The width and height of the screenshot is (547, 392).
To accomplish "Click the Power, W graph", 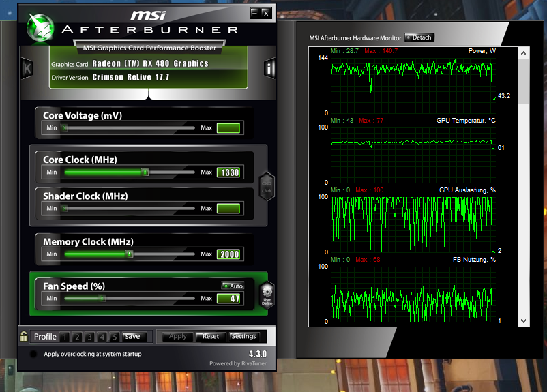I will (x=413, y=85).
